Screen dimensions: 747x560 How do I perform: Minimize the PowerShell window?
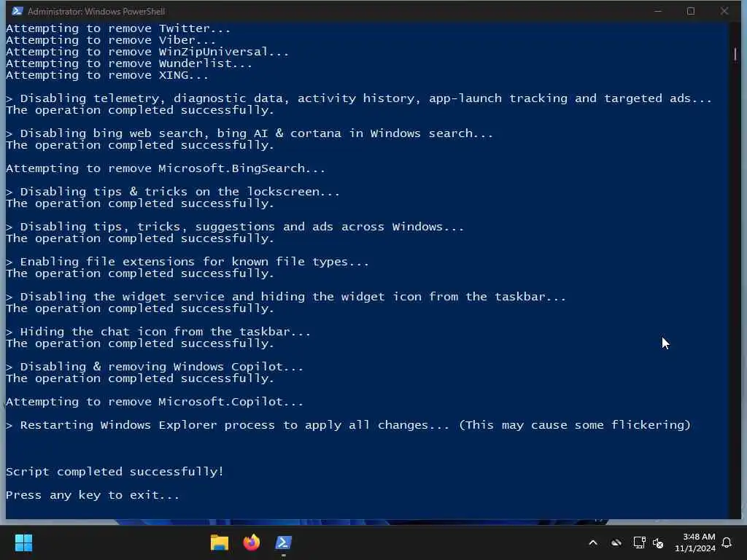[x=658, y=11]
